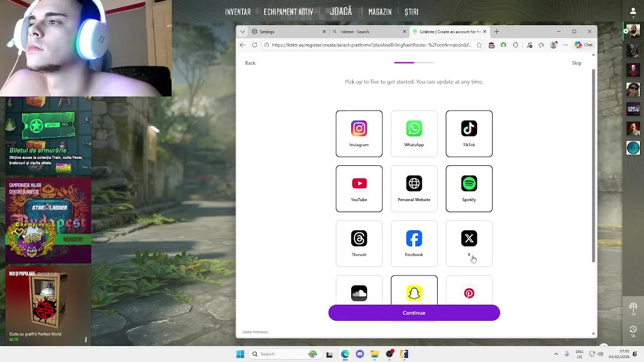Pick the YouTube platform card

pyautogui.click(x=359, y=189)
